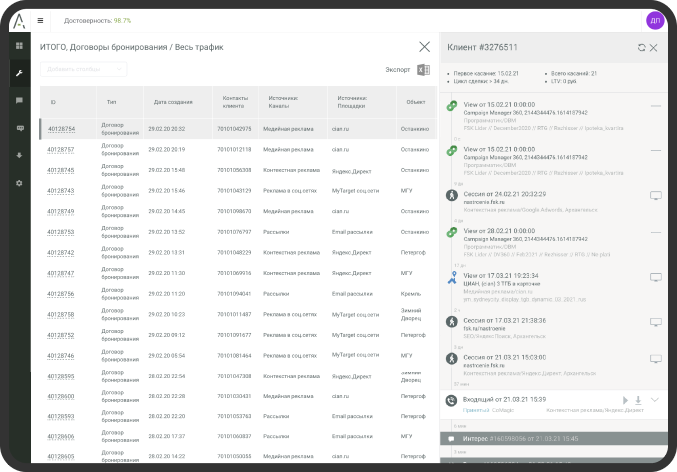Click the download arrow icon in sidebar
Screen dimensions: 677x472
18,156
